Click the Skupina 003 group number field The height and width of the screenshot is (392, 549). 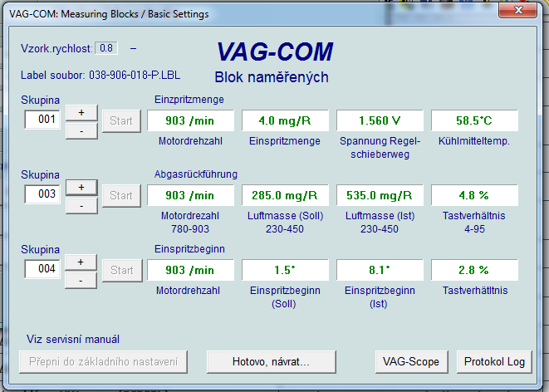click(42, 194)
